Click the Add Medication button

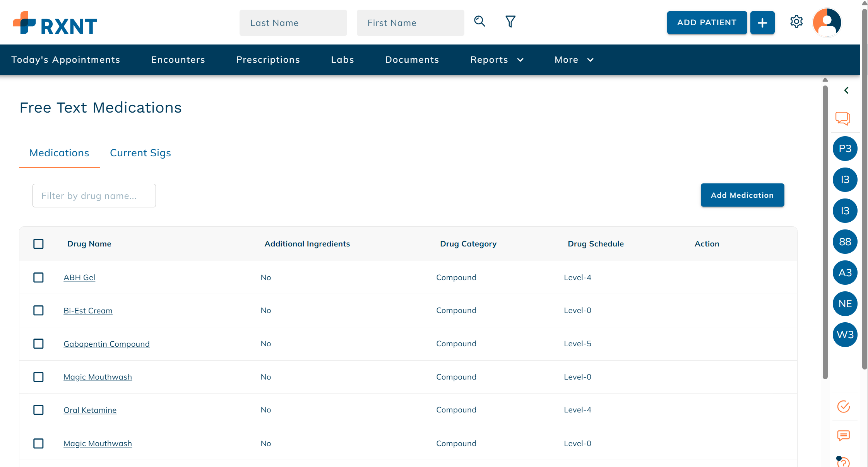tap(742, 195)
